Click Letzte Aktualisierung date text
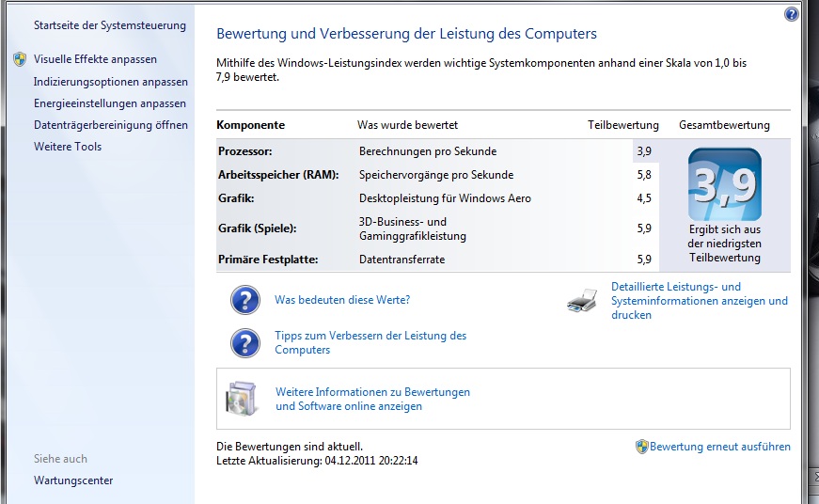This screenshot has height=504, width=819. (317, 461)
